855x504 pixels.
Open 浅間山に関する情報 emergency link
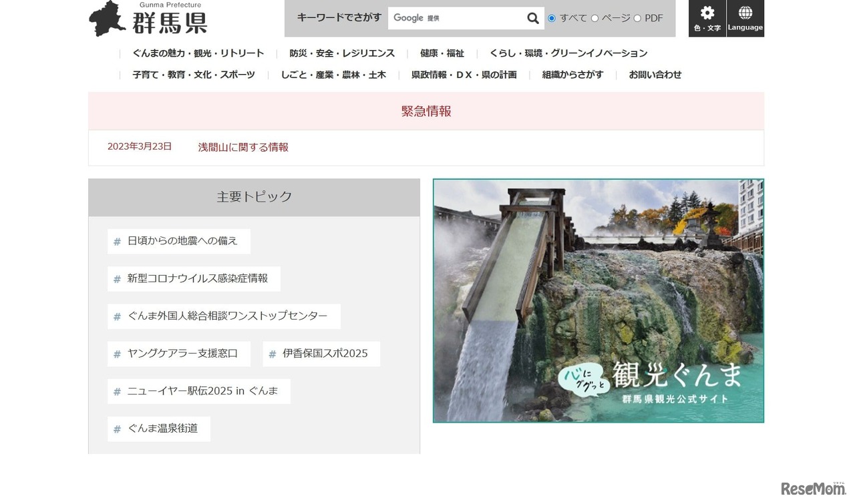[x=243, y=148]
